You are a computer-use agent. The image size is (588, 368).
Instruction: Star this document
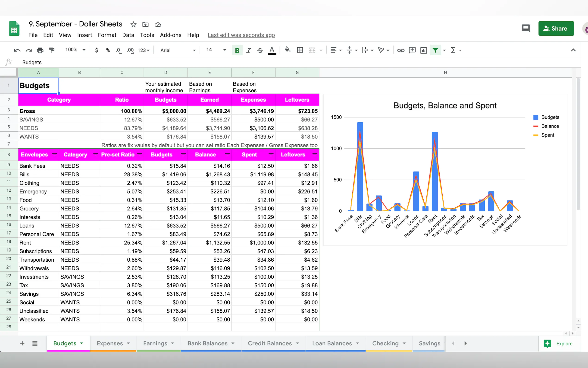133,24
